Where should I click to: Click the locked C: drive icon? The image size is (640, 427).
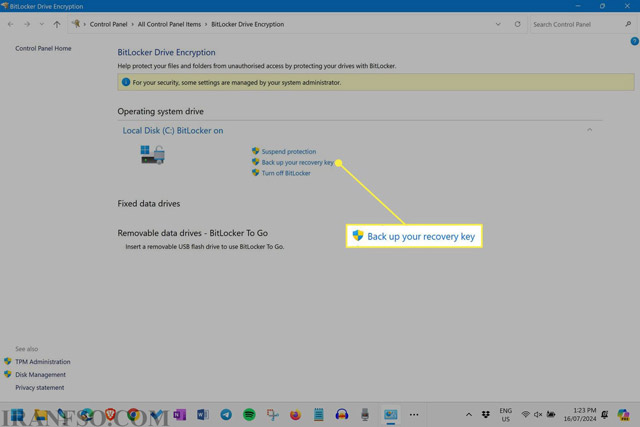click(x=153, y=155)
